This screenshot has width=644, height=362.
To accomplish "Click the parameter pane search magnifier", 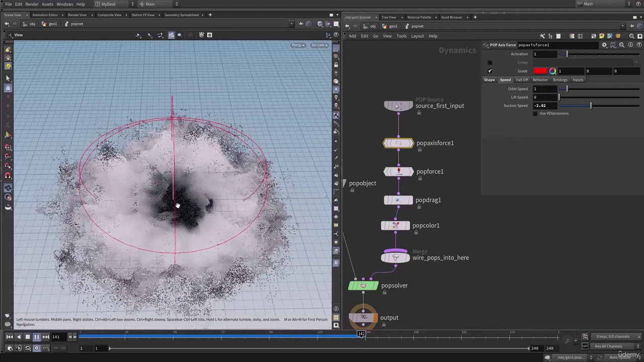I will [621, 45].
